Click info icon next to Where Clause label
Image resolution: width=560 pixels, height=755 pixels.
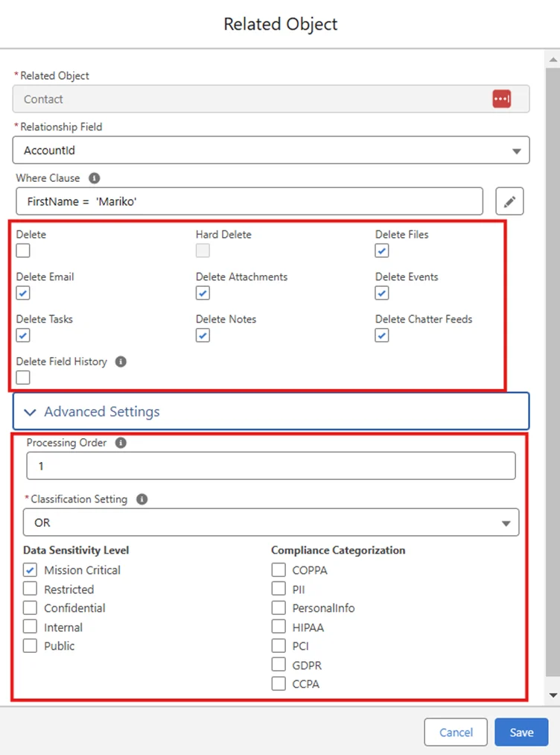pos(94,178)
